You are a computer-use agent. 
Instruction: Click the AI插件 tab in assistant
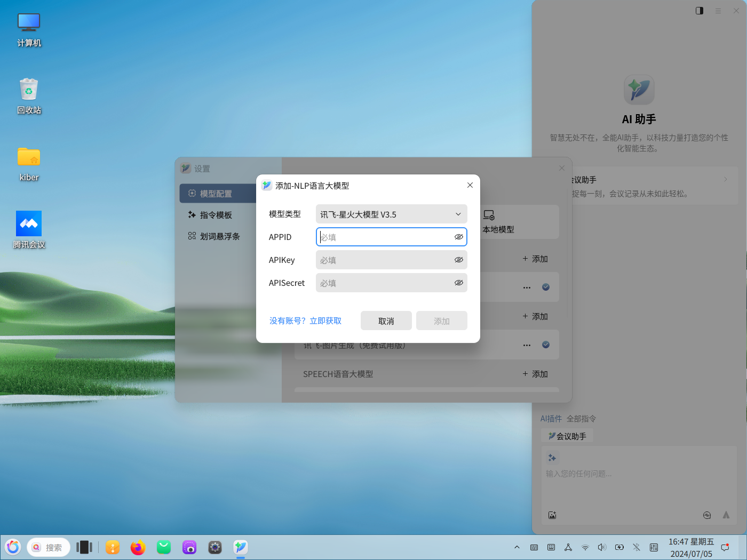[551, 419]
